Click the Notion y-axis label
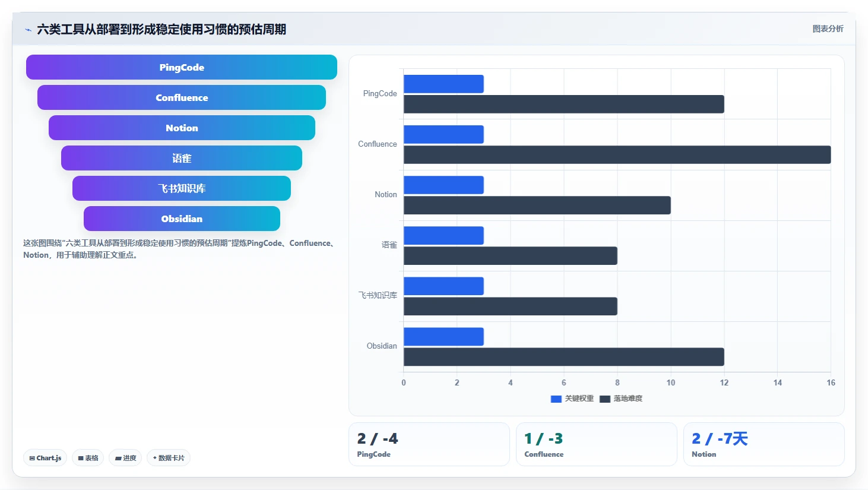868x490 pixels. [x=386, y=194]
